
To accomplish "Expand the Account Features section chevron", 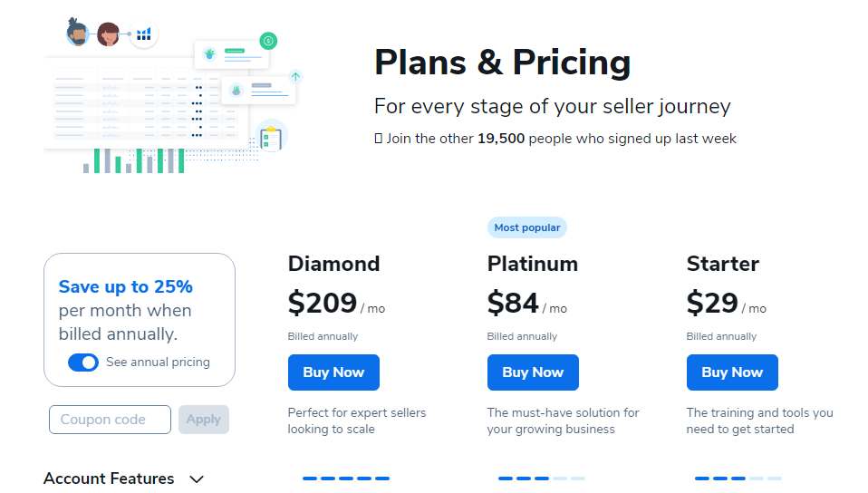I will (197, 479).
